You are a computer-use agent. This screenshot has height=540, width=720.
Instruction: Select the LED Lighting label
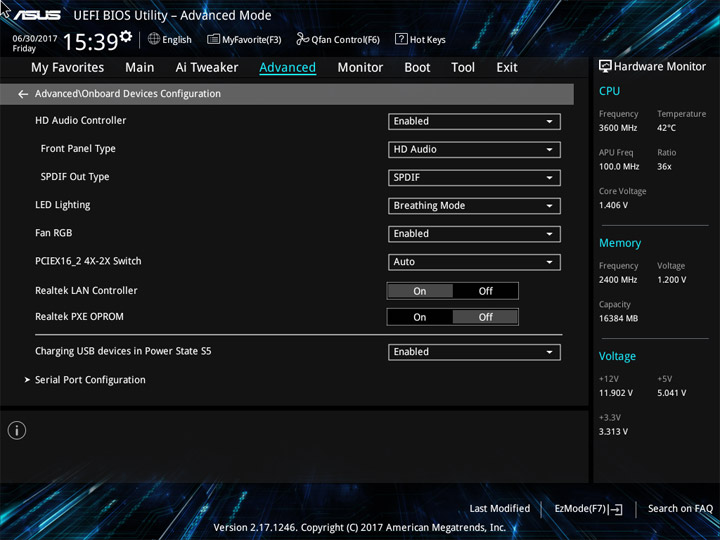coord(62,205)
